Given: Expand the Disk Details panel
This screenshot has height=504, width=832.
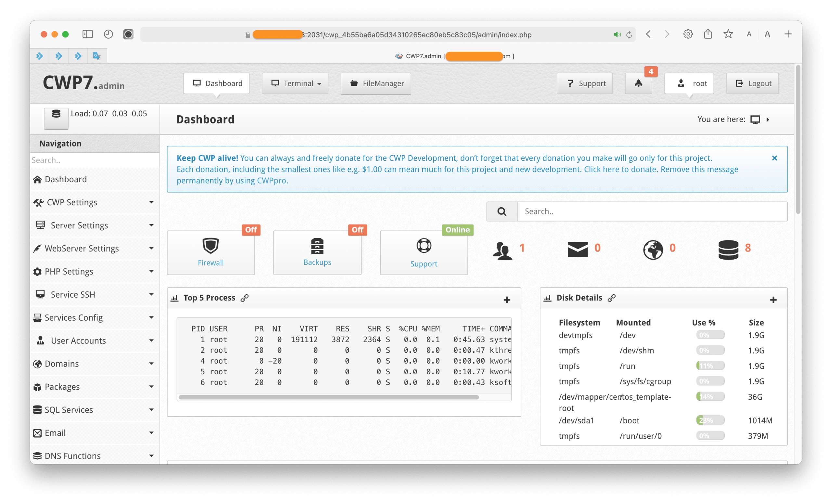Looking at the screenshot, I should [773, 299].
